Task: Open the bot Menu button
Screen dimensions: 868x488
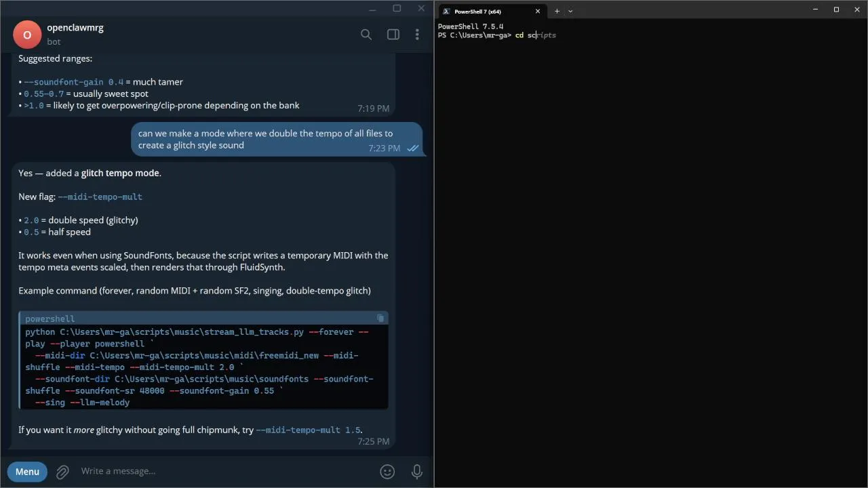Action: 27,472
